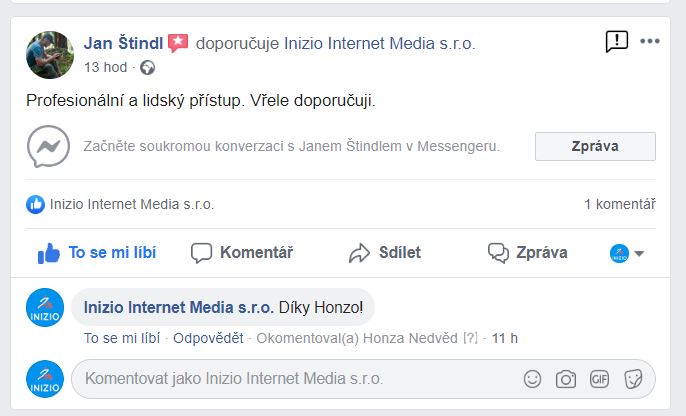View who reacted via the blue like icon

click(35, 204)
